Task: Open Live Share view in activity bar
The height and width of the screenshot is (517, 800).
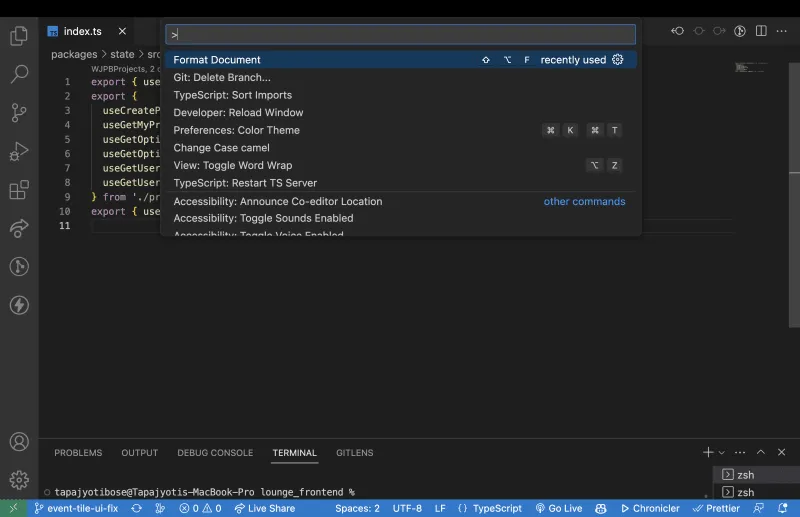Action: click(x=19, y=228)
